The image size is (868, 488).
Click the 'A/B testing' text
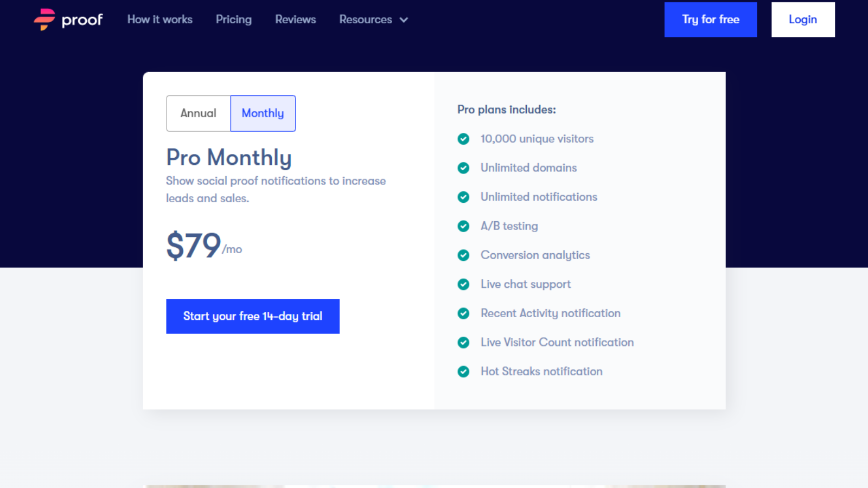point(509,226)
